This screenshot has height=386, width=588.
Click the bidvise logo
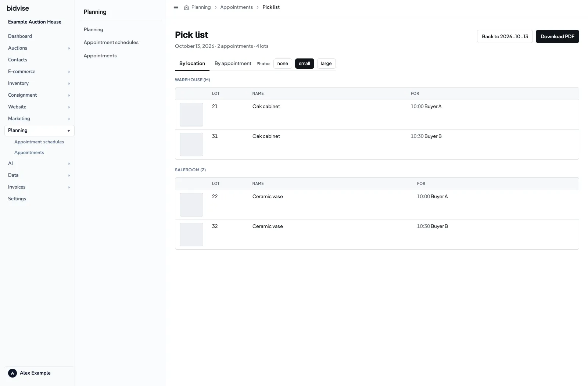(18, 8)
